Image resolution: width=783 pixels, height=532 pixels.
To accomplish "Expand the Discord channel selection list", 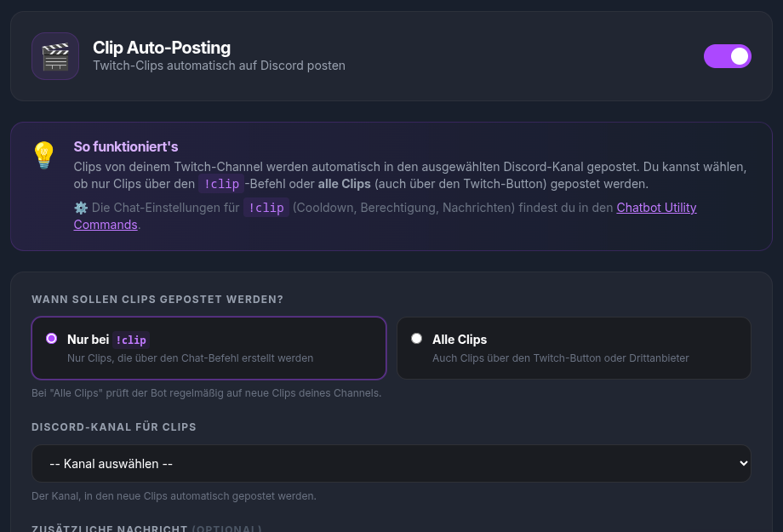I will [391, 463].
